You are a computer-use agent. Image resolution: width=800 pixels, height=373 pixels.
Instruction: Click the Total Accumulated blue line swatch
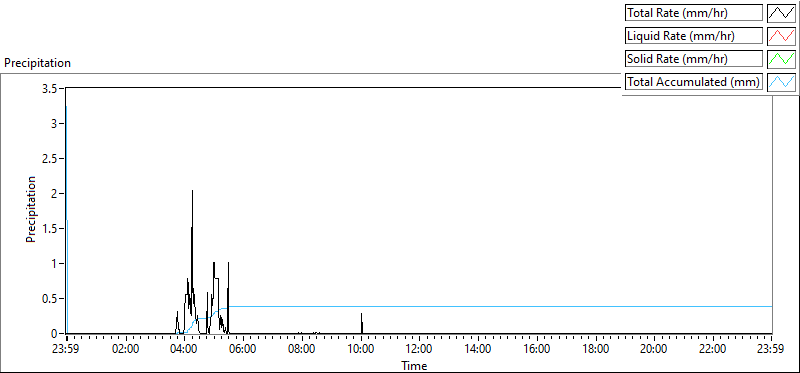click(x=781, y=82)
